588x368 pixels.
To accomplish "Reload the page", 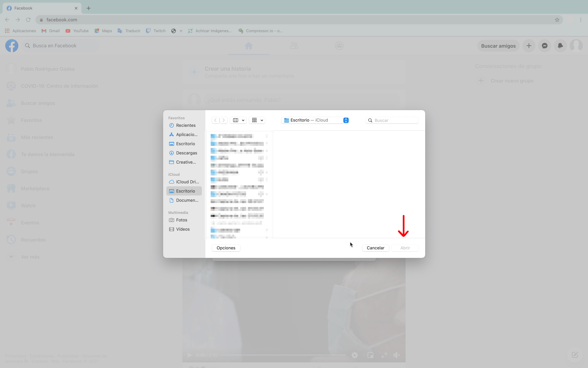I will click(x=28, y=20).
